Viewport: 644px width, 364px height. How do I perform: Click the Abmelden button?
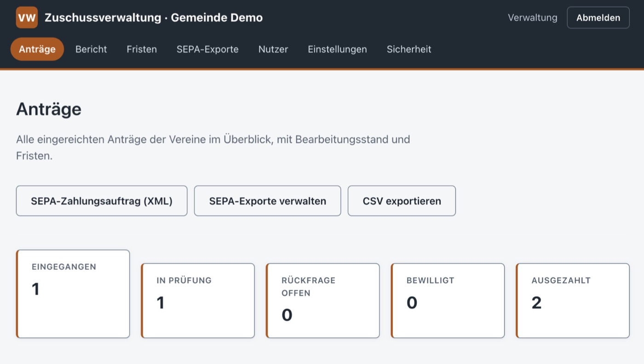coord(598,18)
